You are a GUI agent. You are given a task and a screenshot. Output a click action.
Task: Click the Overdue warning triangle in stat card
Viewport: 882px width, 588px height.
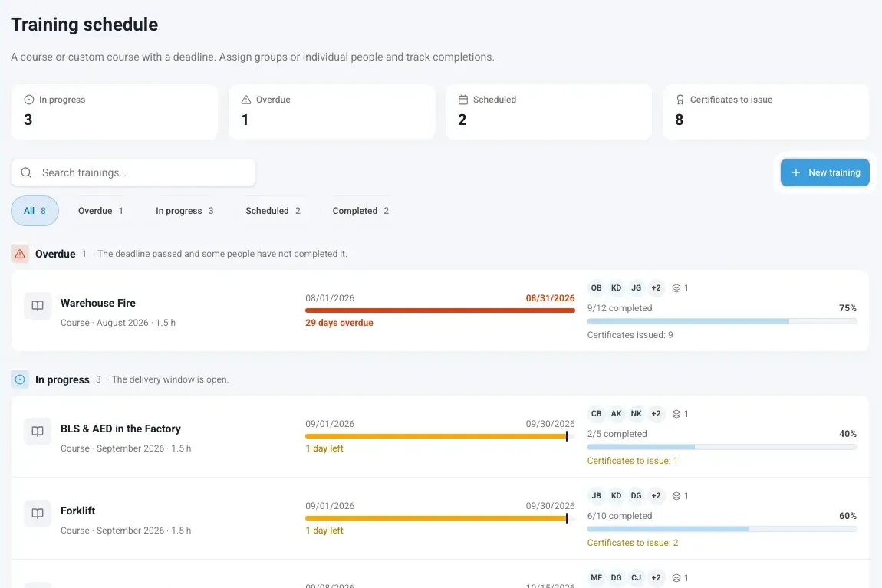coord(246,100)
